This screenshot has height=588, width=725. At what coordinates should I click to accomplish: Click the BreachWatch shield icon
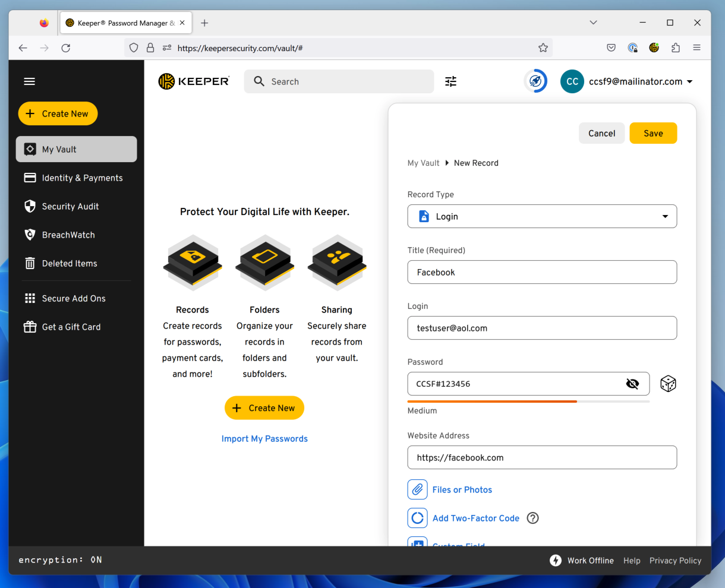tap(30, 235)
